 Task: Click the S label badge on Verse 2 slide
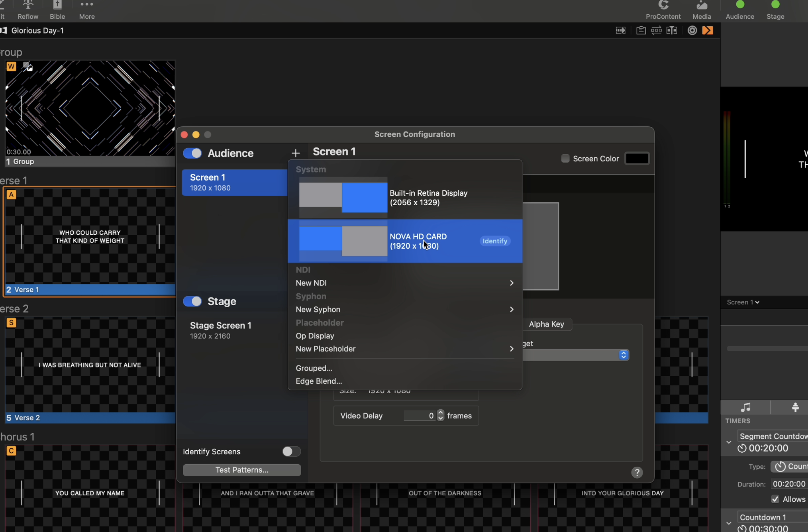(x=11, y=323)
